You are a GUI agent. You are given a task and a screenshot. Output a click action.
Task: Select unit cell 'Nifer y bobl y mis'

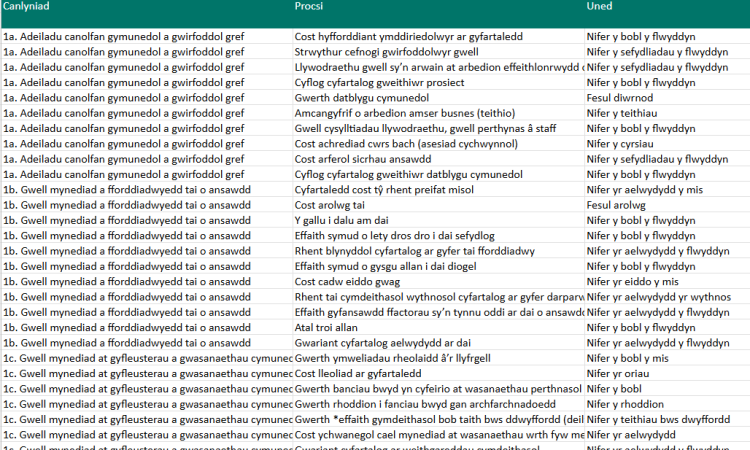click(667, 358)
